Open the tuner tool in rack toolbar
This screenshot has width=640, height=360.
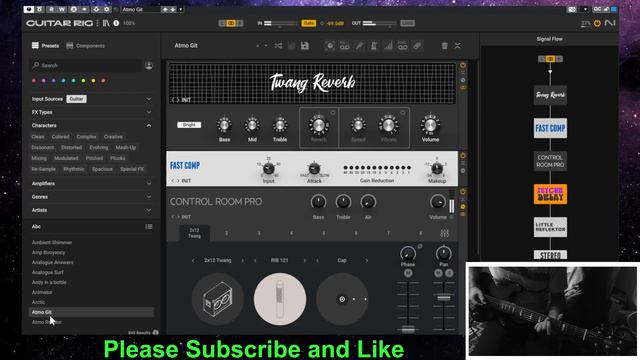point(359,46)
